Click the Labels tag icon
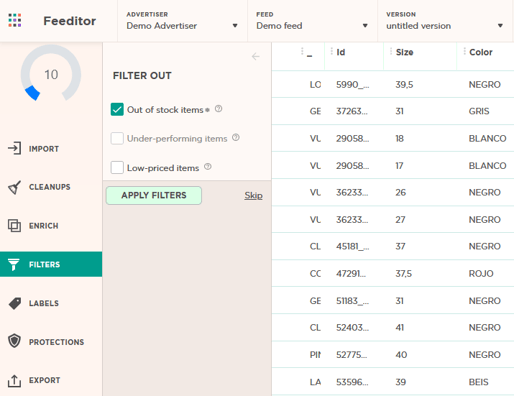The image size is (514, 396). [x=14, y=303]
